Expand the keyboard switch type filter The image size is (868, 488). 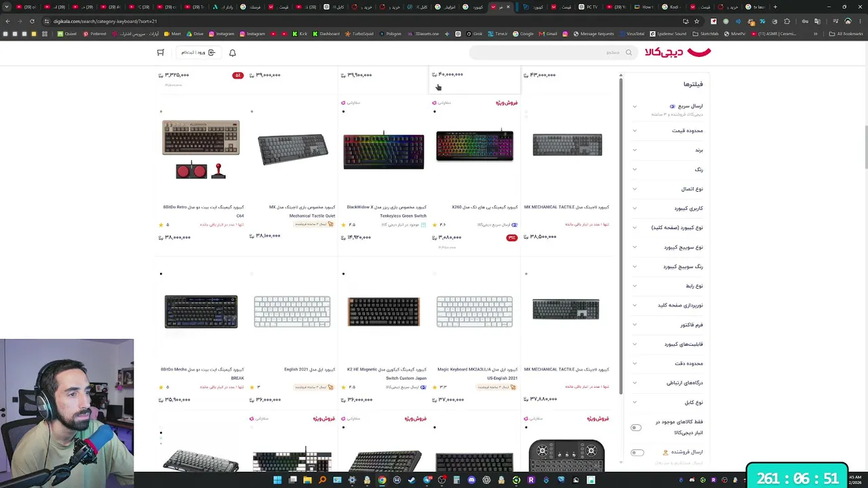tap(667, 247)
